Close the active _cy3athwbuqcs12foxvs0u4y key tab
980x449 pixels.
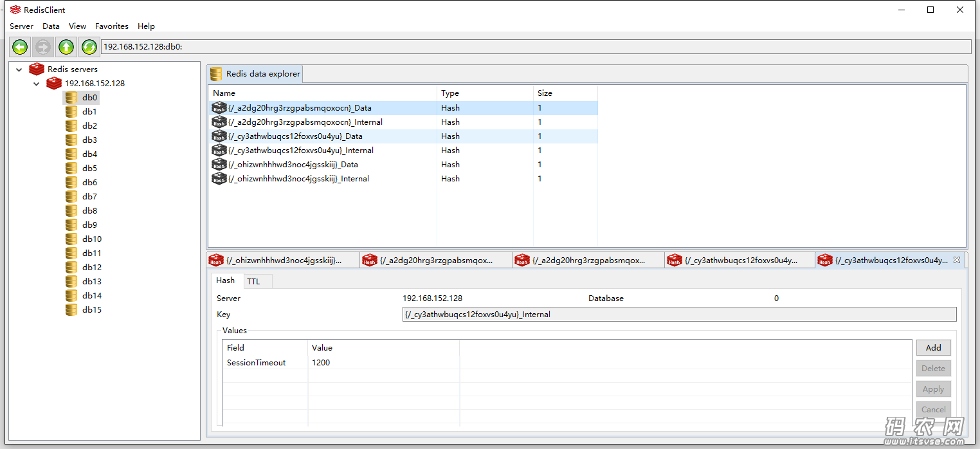pos(957,260)
